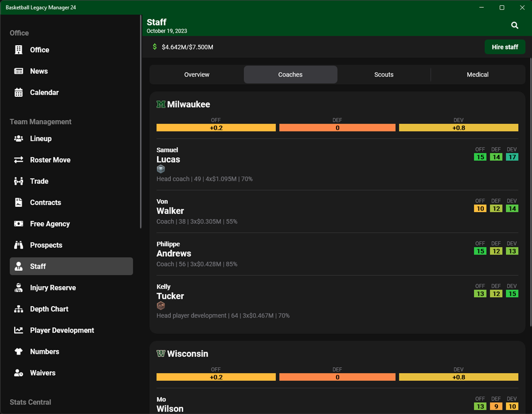532x414 pixels.
Task: Open the Calendar icon in sidebar
Action: coord(18,93)
